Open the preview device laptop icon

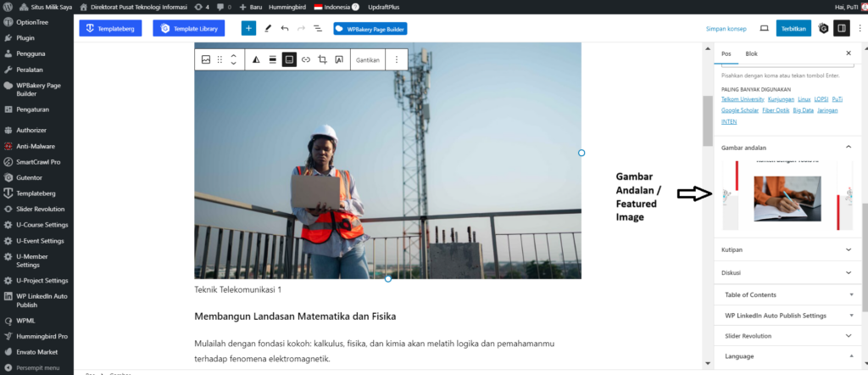tap(764, 28)
